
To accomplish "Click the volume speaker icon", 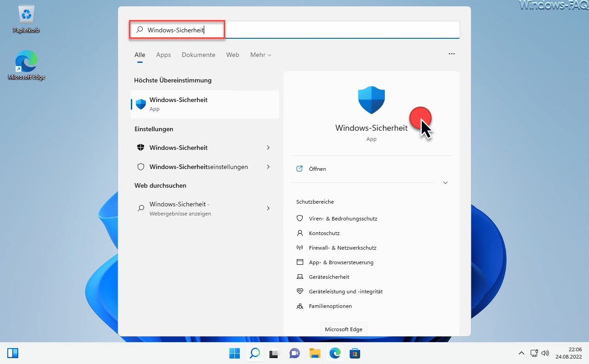I will pyautogui.click(x=545, y=353).
